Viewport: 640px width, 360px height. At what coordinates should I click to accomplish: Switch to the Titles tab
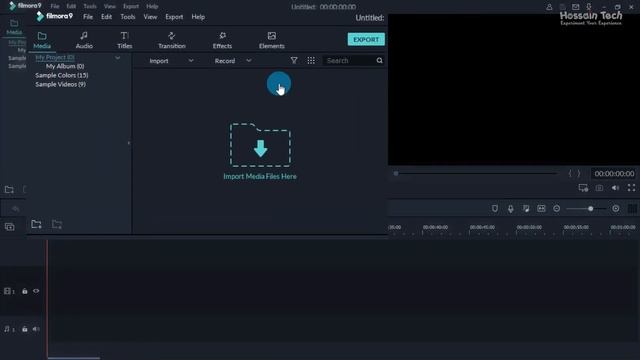[x=124, y=40]
